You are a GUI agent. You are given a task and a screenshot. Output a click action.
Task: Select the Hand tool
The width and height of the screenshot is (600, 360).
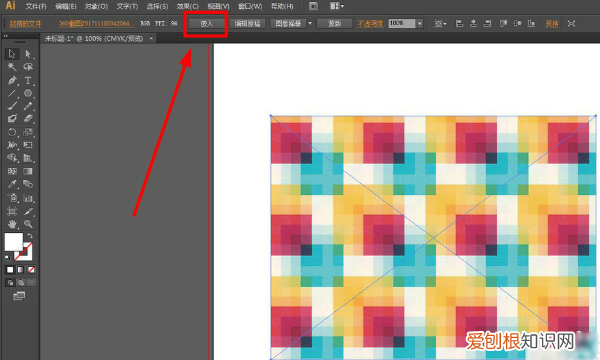pos(12,224)
